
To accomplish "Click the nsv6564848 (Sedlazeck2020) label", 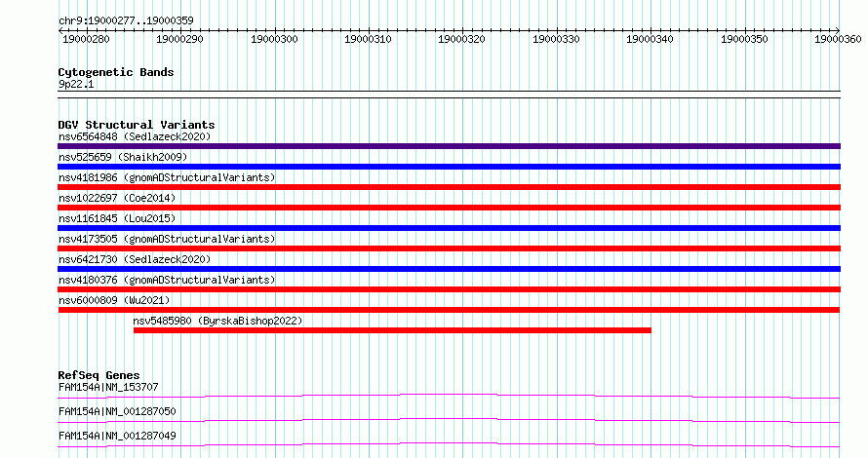I will [135, 136].
